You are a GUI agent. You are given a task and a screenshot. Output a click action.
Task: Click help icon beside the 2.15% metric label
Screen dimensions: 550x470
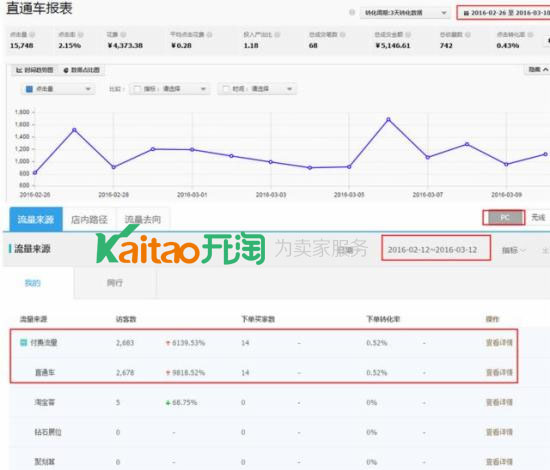(x=80, y=34)
